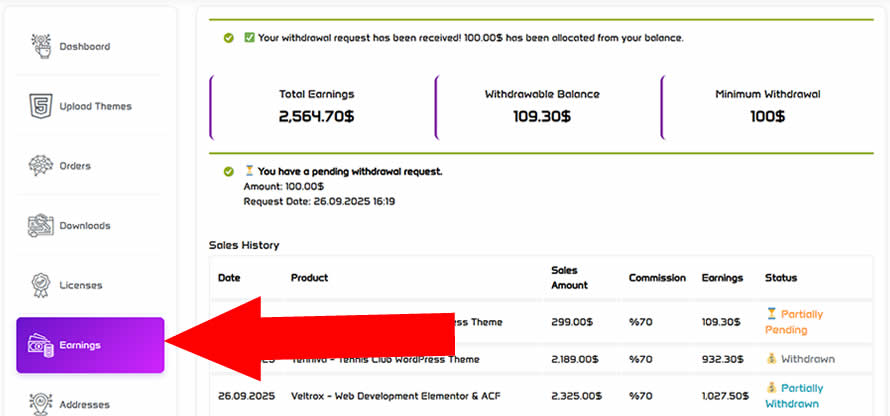Click the Addresses location icon

click(41, 402)
